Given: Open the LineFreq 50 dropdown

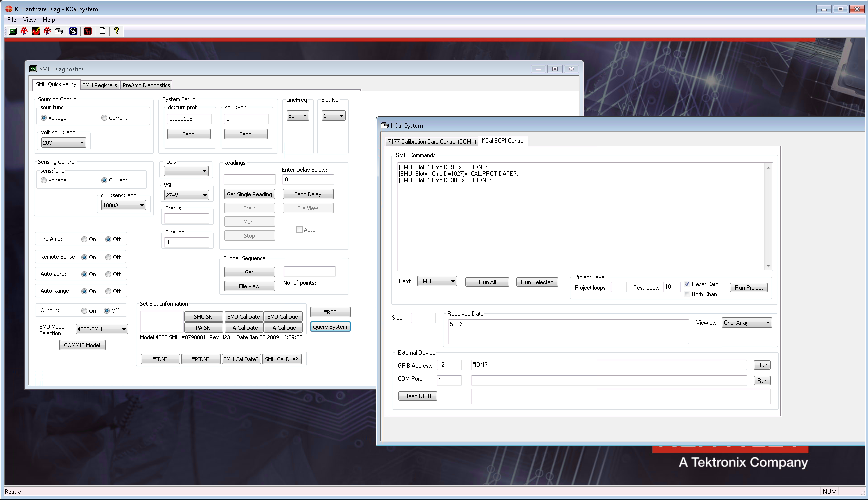Looking at the screenshot, I should point(298,116).
